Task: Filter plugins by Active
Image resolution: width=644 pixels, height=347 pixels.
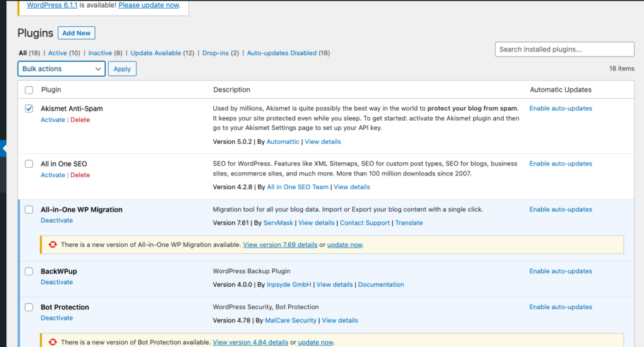Action: coord(57,53)
